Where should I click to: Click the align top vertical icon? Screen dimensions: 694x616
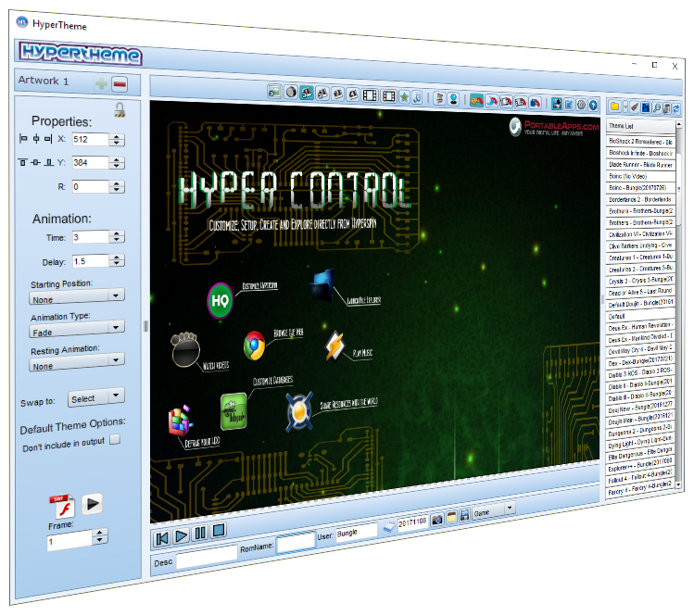(x=22, y=162)
